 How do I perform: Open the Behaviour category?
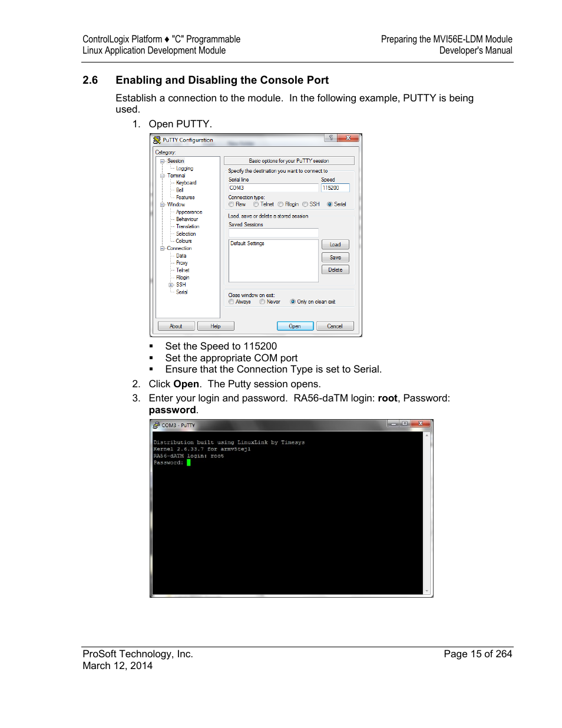point(187,219)
